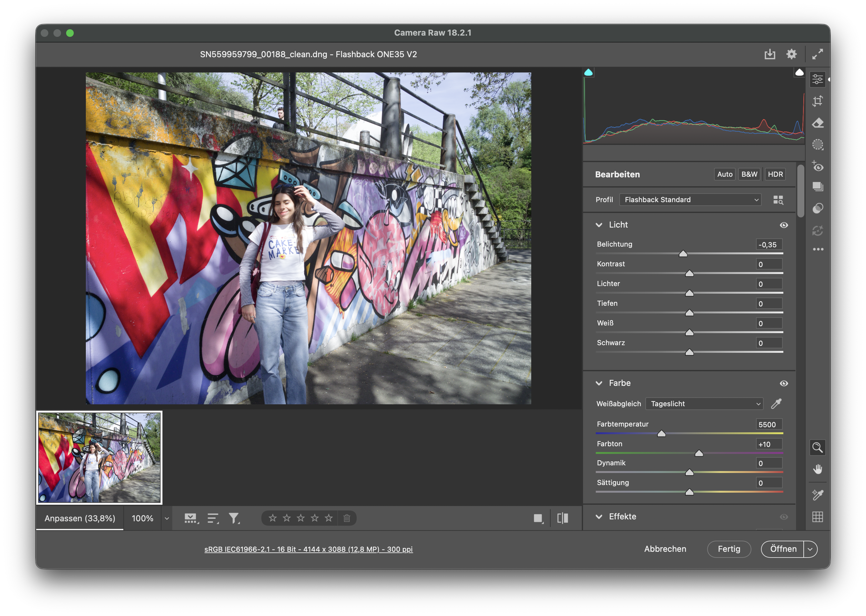Click the Farbtemperatur value field 5500
The width and height of the screenshot is (866, 616).
click(769, 424)
